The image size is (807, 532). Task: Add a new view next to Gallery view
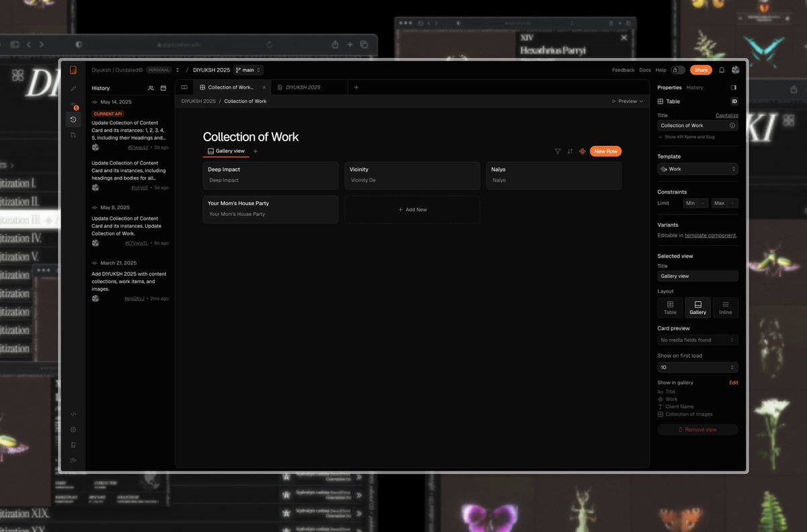(x=256, y=151)
